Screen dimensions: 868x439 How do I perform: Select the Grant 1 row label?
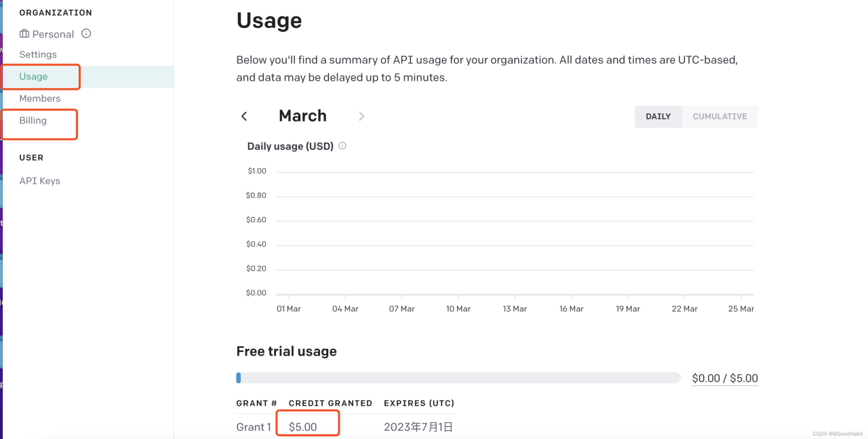(254, 427)
